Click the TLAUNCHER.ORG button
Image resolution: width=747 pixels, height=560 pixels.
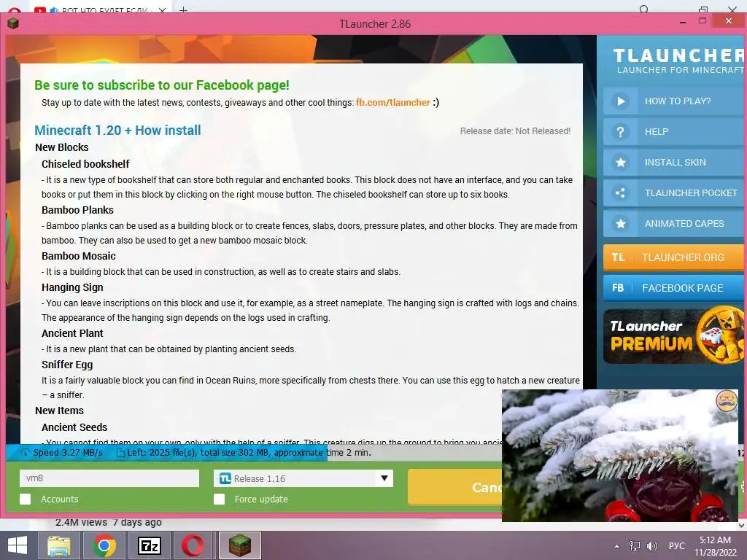click(x=675, y=257)
